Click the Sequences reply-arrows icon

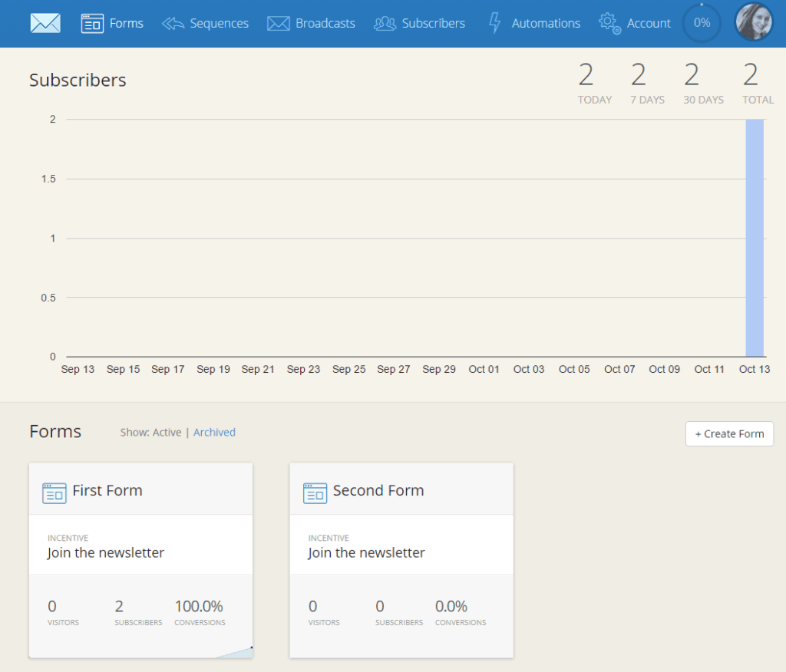(173, 23)
